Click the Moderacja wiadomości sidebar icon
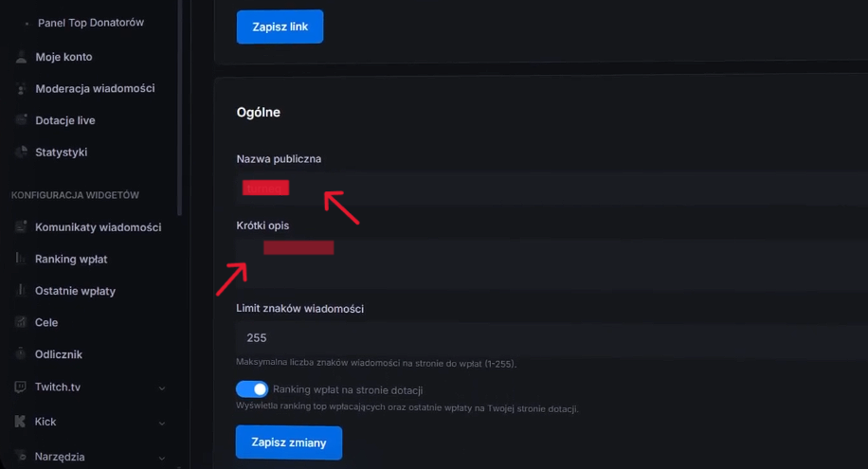 pos(21,89)
